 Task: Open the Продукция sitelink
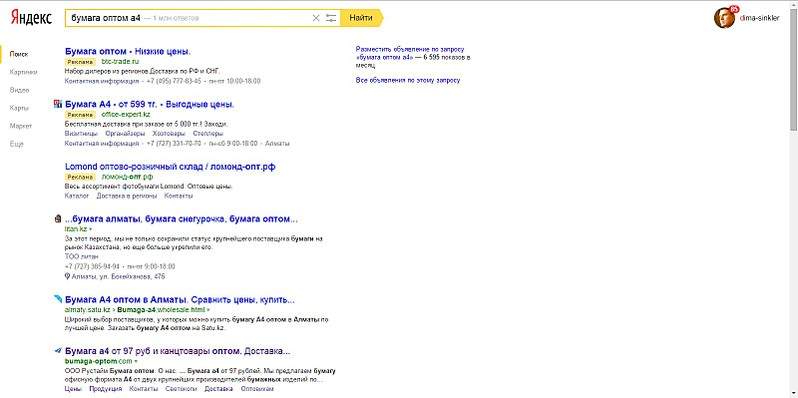(106, 389)
